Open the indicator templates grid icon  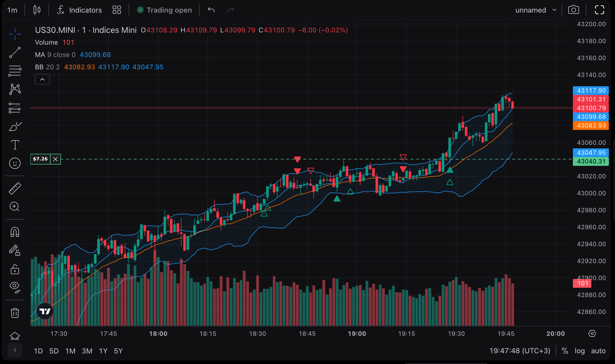click(117, 10)
